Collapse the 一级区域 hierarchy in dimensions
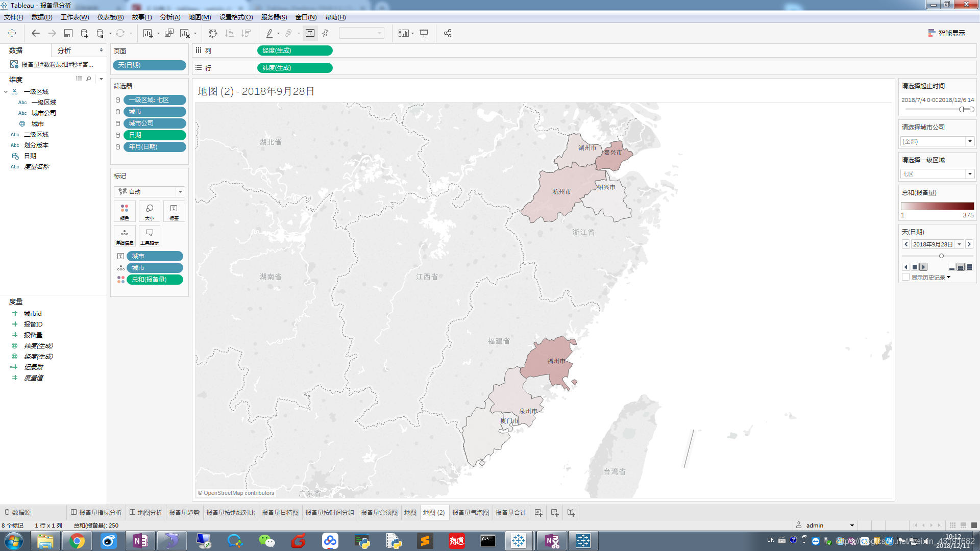980x551 pixels. 6,92
